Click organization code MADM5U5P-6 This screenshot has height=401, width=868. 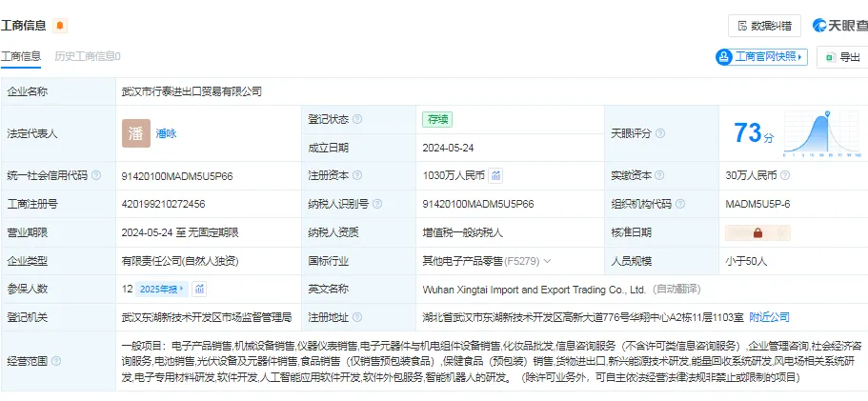[x=757, y=204]
